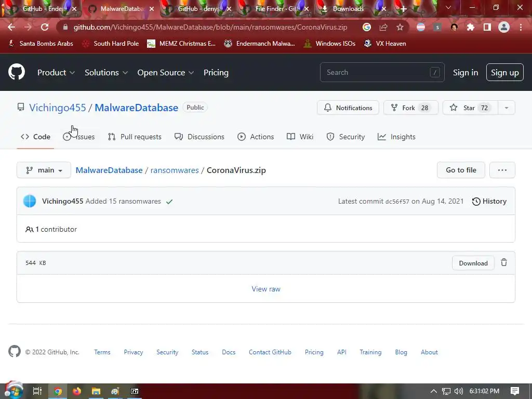Screen dimensions: 532x399
Task: Open the Extensions puzzle icon
Action: [471, 27]
